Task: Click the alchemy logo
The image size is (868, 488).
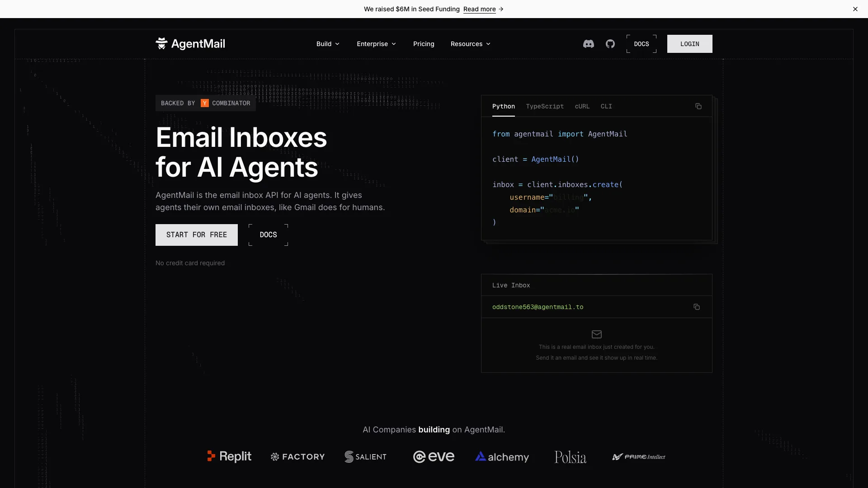Action: point(502,457)
